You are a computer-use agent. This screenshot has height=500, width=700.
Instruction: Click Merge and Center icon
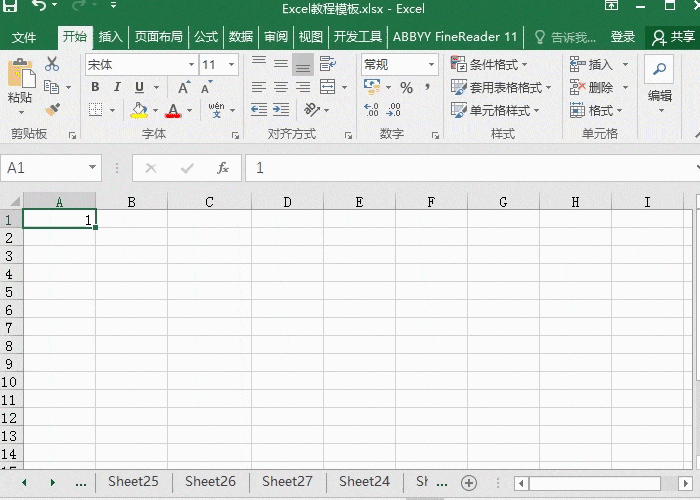pyautogui.click(x=328, y=87)
